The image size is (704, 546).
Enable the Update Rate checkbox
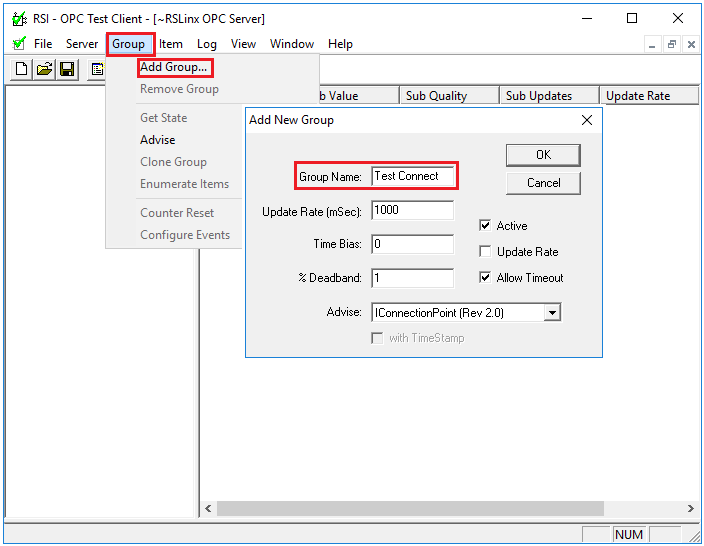(485, 251)
